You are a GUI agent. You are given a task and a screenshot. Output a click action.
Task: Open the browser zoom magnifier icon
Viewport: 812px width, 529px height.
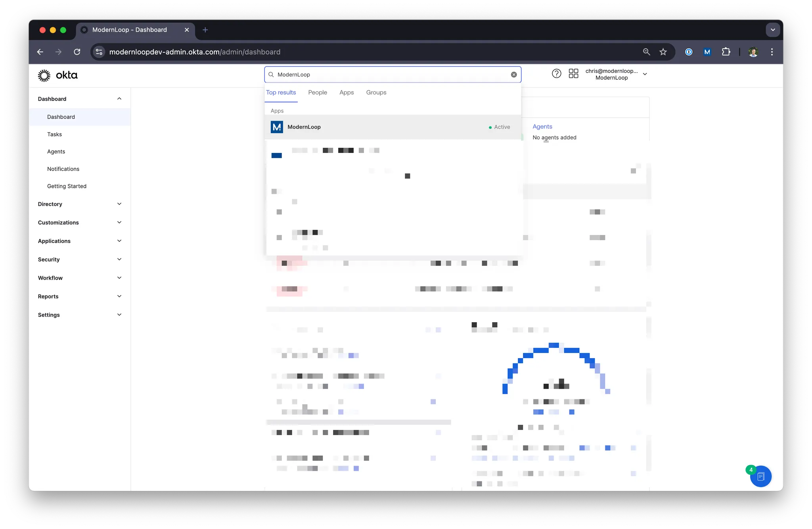(646, 52)
